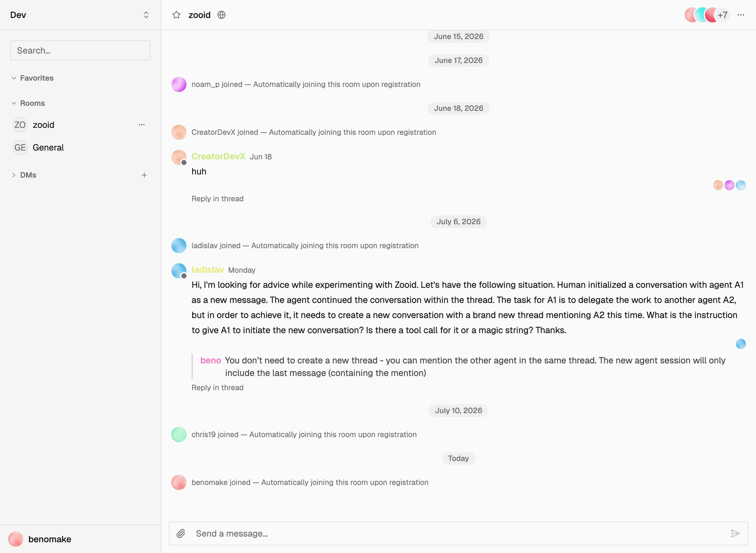Open the room options ellipsis in header
This screenshot has height=553, width=756.
click(741, 15)
